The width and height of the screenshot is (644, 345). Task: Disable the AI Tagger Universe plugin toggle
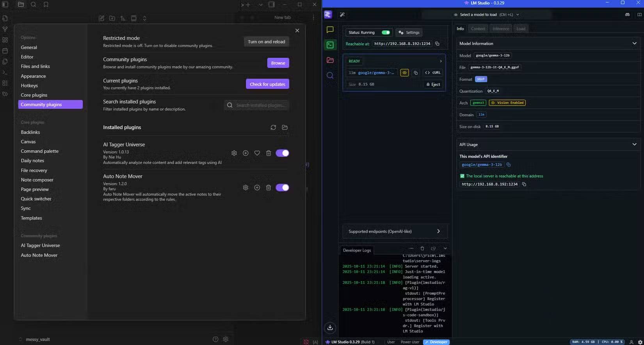point(282,153)
